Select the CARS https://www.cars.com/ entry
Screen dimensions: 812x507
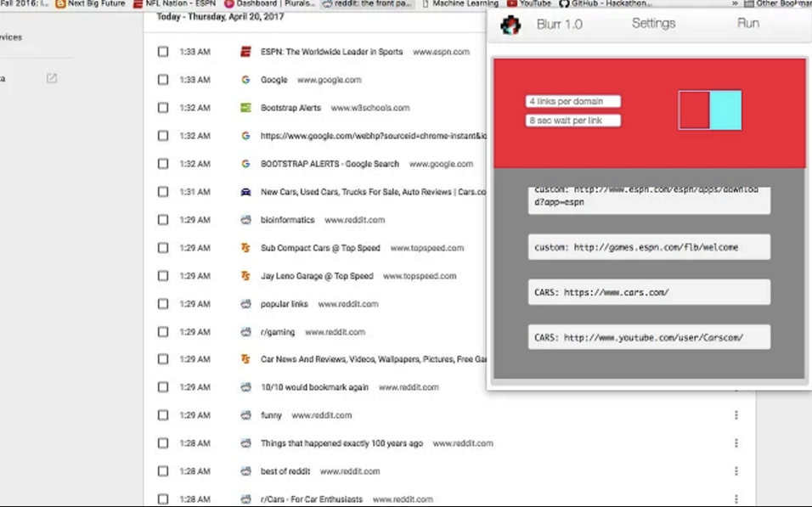[x=649, y=292]
